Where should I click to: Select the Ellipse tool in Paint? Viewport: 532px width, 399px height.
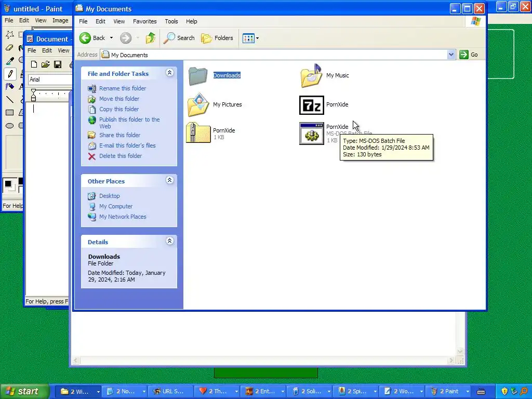(10, 126)
